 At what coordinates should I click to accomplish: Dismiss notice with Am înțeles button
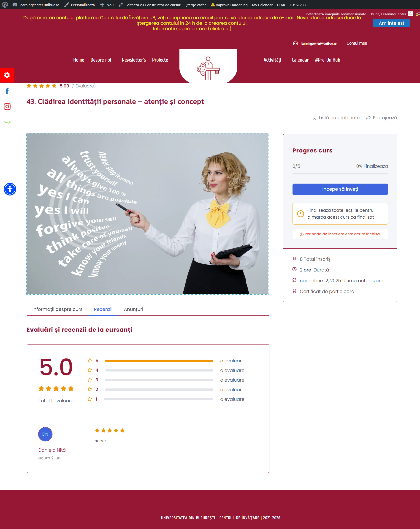(391, 23)
